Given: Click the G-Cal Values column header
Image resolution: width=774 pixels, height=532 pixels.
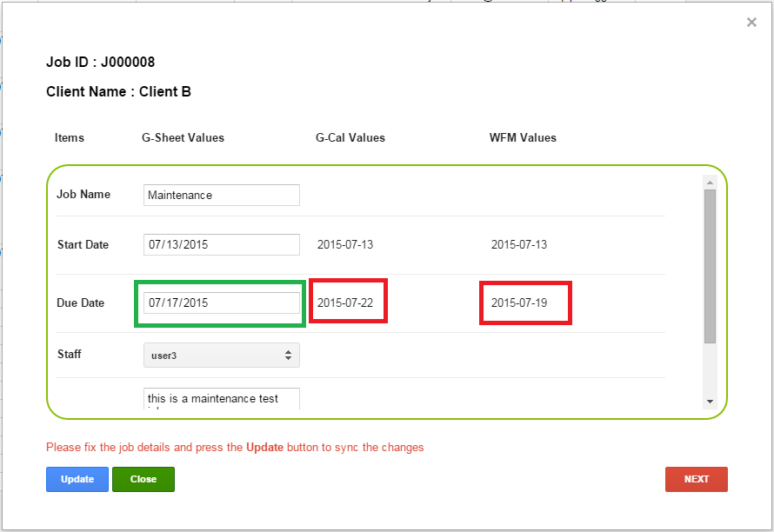Looking at the screenshot, I should 350,137.
